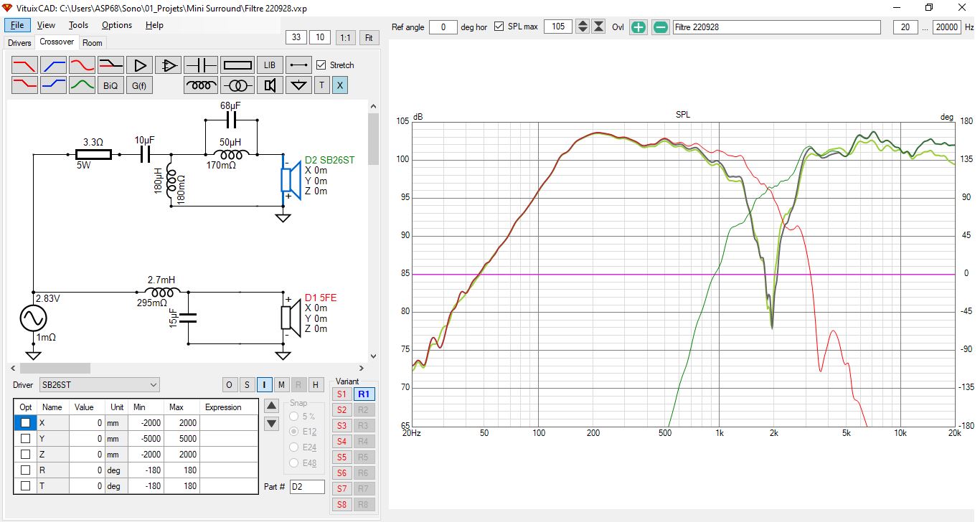This screenshot has height=522, width=980.
Task: Open the Tools menu
Action: pos(78,25)
